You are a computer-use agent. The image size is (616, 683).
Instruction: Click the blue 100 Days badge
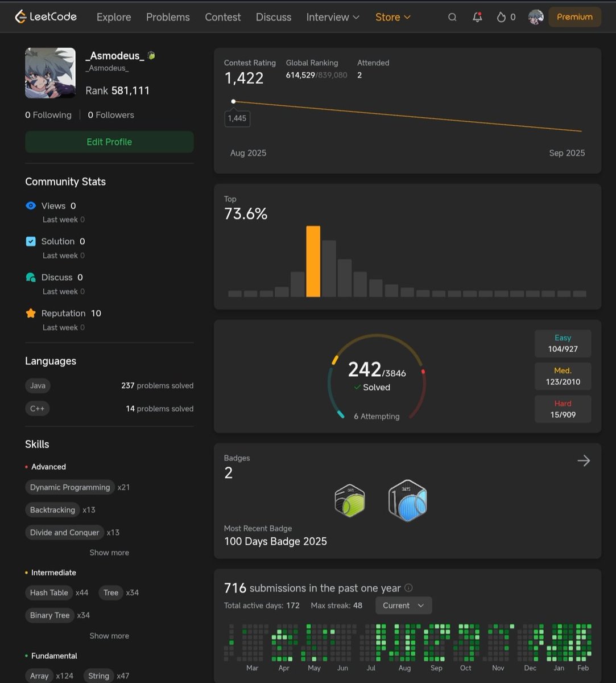[x=407, y=501]
